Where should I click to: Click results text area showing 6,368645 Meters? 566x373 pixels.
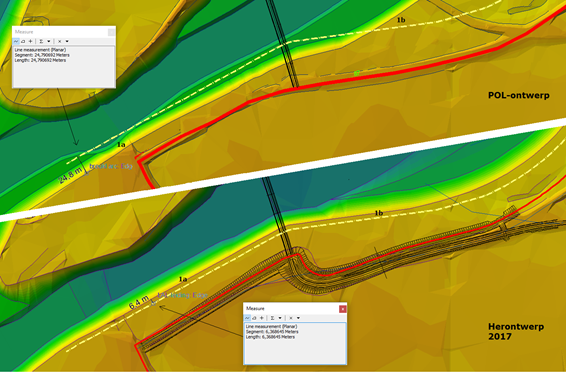point(295,343)
